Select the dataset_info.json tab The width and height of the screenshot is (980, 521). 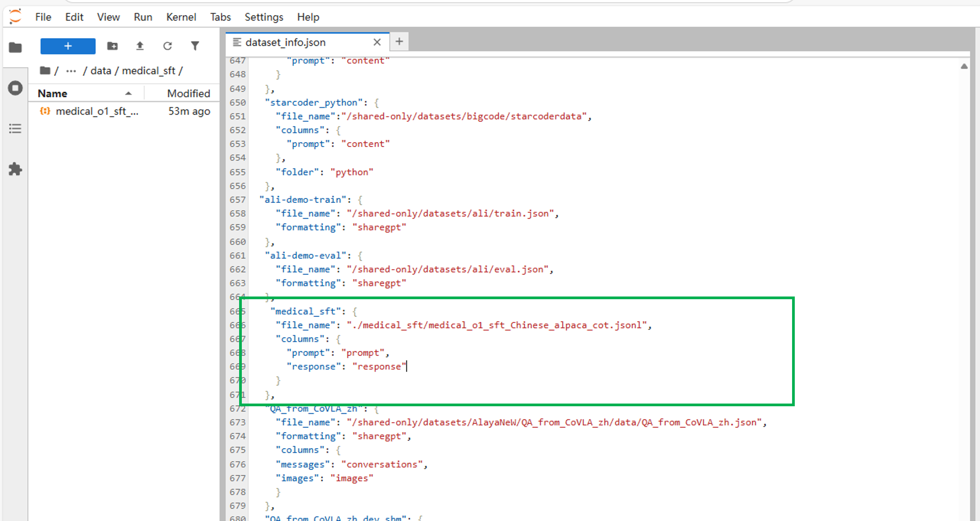tap(285, 42)
